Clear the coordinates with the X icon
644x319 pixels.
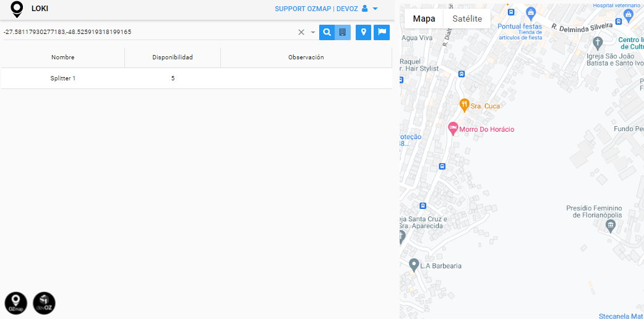[301, 32]
